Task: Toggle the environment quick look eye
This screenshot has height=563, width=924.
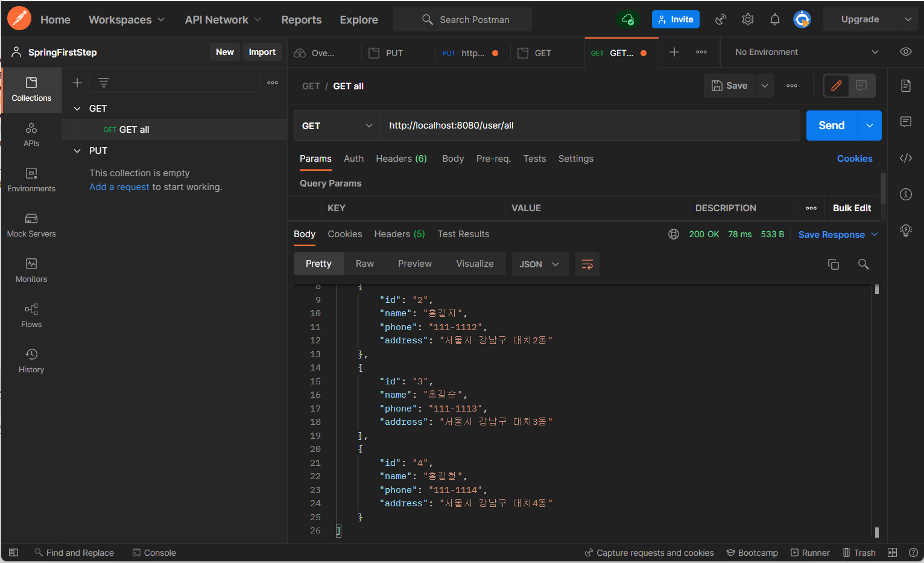Action: click(x=906, y=52)
